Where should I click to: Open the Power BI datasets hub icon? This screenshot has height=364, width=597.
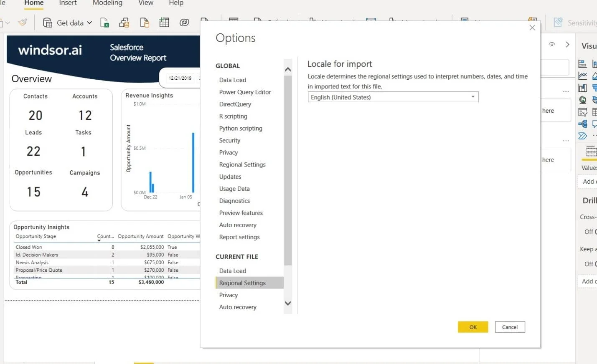124,23
